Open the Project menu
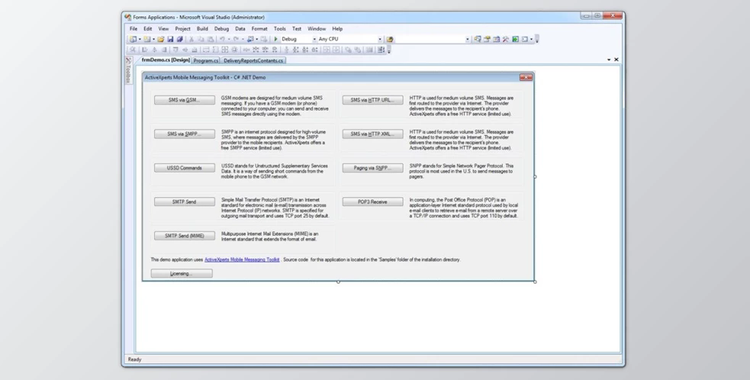The width and height of the screenshot is (750, 380). (182, 29)
